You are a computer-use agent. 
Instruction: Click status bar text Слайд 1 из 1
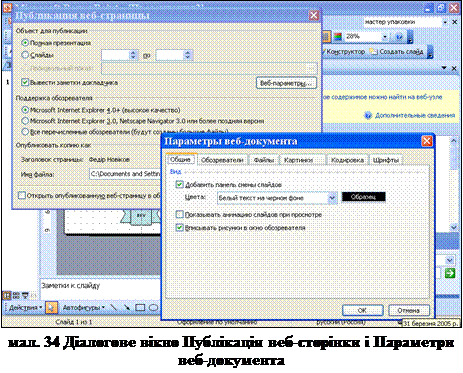74,322
